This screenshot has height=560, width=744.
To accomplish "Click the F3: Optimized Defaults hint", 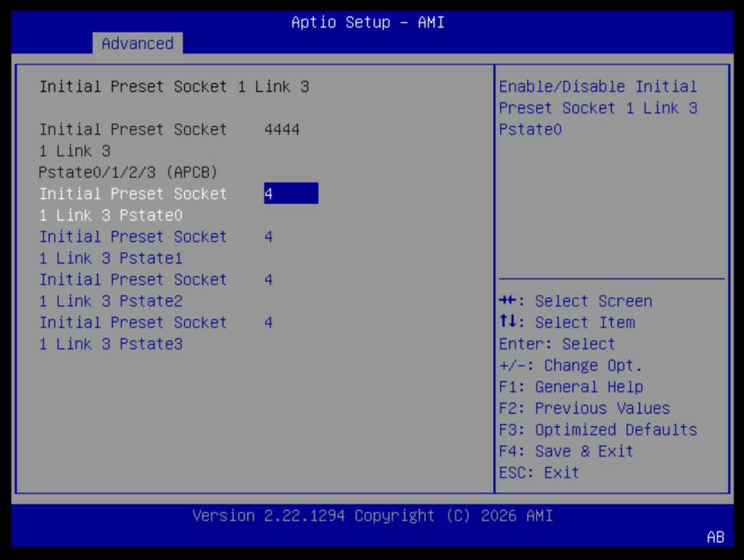I will (x=598, y=429).
